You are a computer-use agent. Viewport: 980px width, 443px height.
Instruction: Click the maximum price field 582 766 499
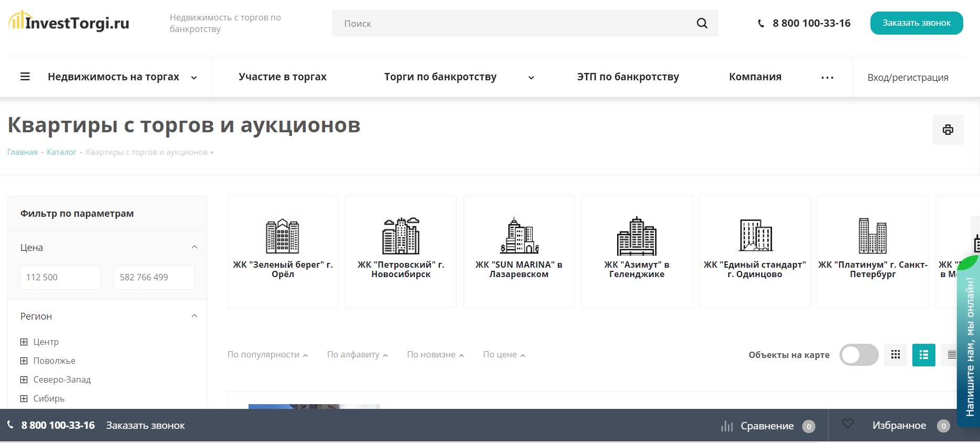point(154,277)
